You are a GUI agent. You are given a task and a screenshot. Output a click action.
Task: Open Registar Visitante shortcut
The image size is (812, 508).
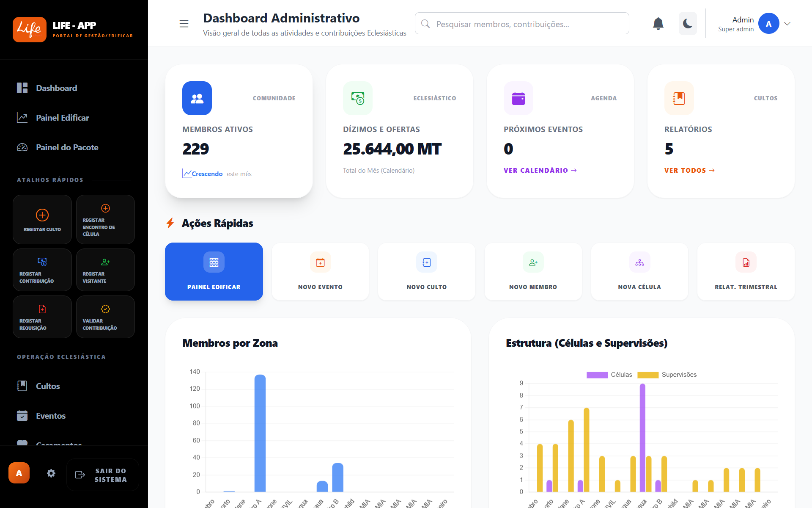(x=105, y=270)
